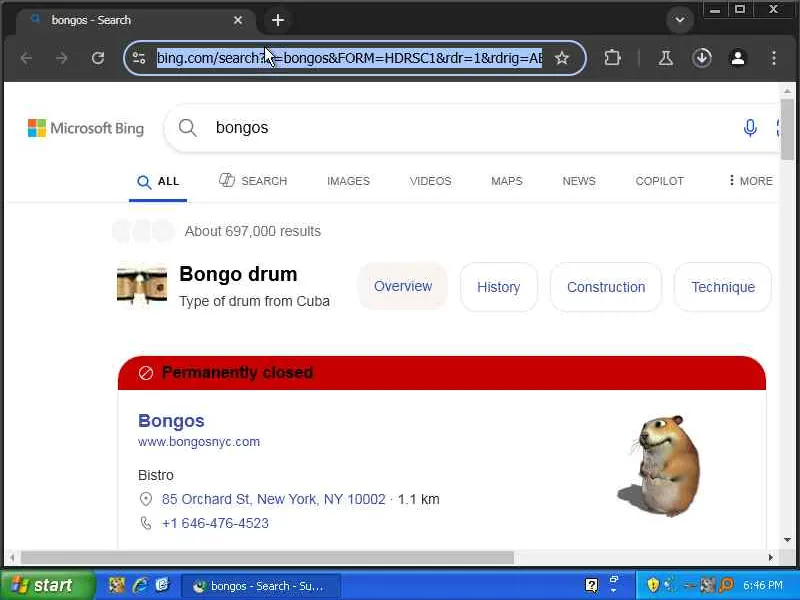The height and width of the screenshot is (600, 800).
Task: Click the vertical scrollbar thumb
Action: tap(787, 130)
